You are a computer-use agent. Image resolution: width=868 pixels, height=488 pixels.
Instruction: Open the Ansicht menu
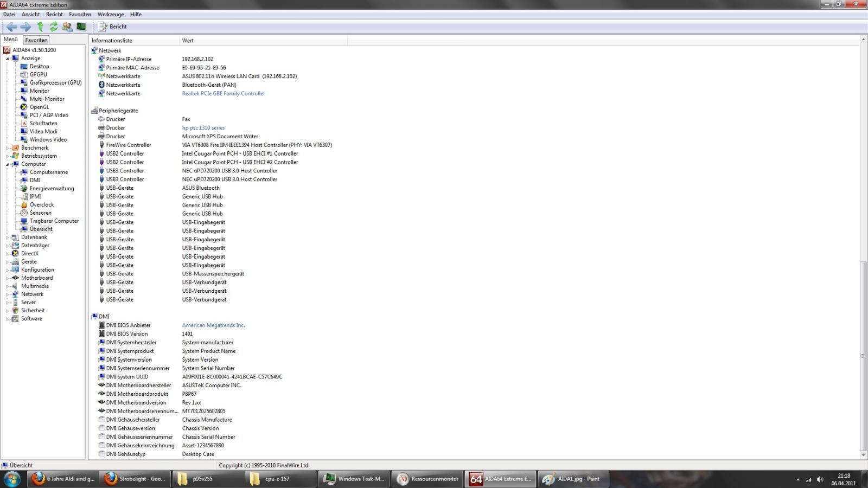30,15
